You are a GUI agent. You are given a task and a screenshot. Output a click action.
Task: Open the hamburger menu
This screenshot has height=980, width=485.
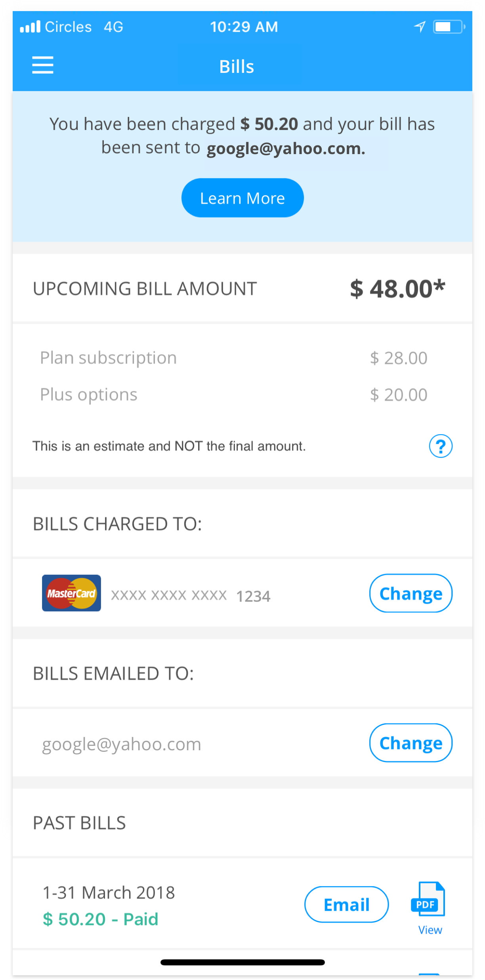coord(43,65)
